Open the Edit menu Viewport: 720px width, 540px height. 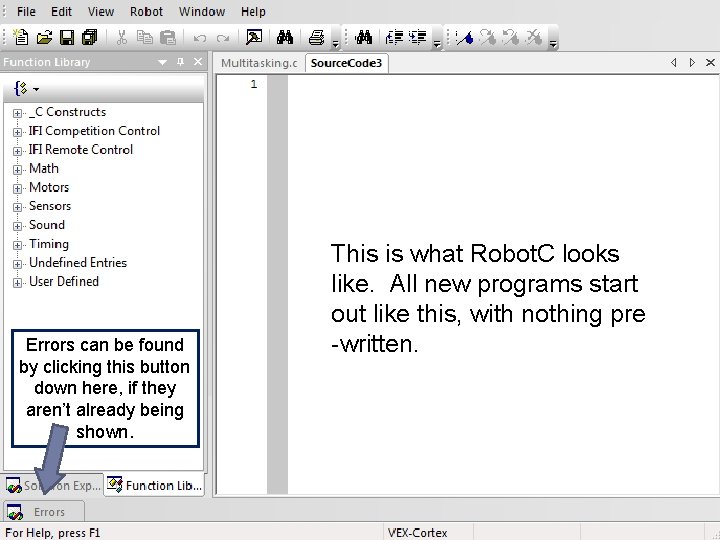click(x=61, y=11)
